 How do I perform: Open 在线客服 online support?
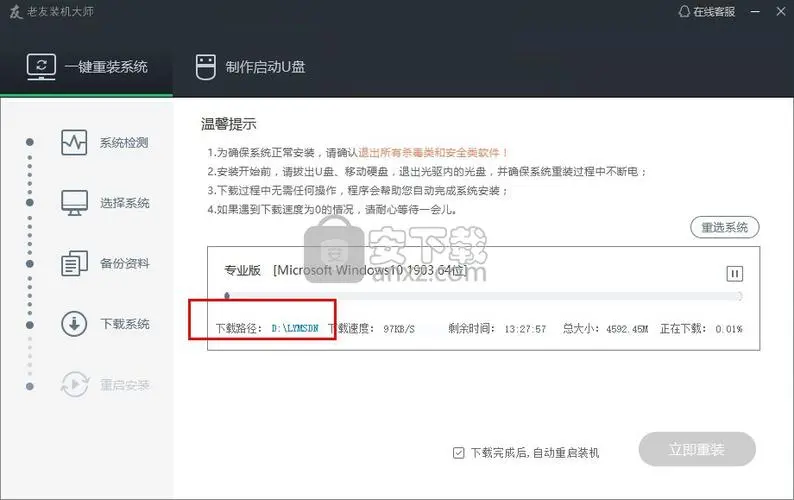(x=707, y=11)
